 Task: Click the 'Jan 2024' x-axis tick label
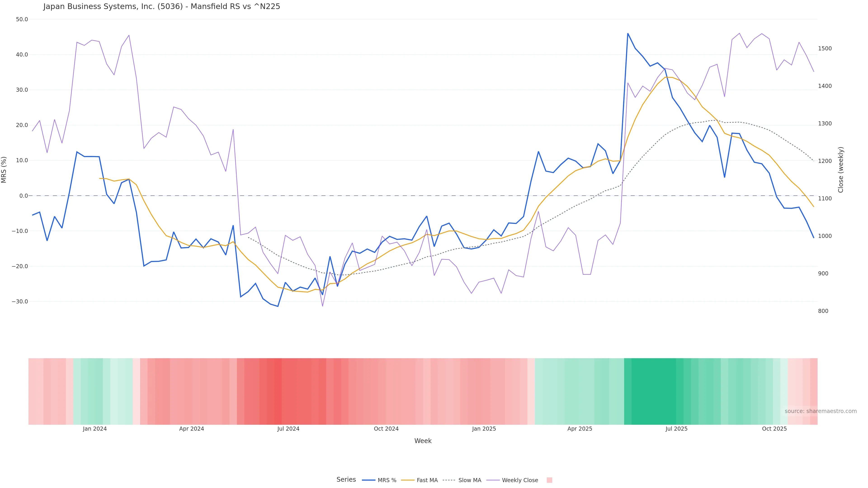95,429
